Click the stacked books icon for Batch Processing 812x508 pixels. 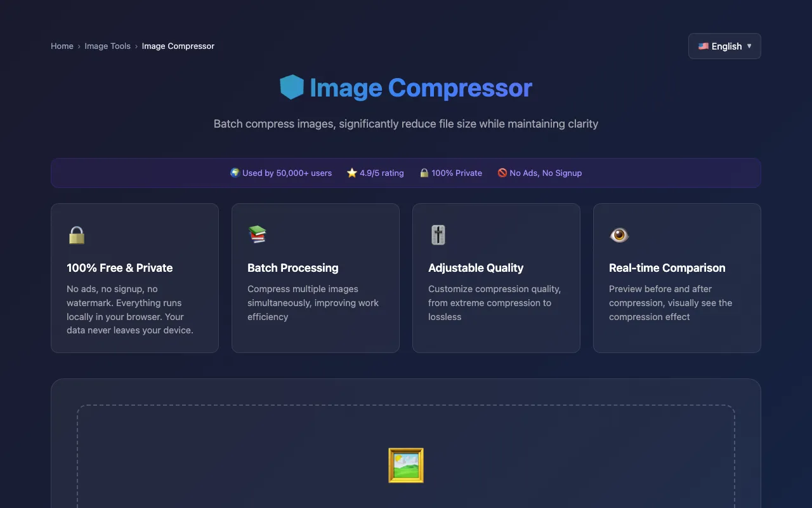[258, 235]
